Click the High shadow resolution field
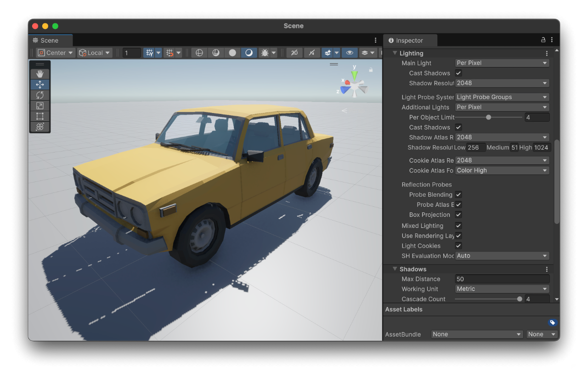Screen dimensions: 588x378 [x=542, y=147]
